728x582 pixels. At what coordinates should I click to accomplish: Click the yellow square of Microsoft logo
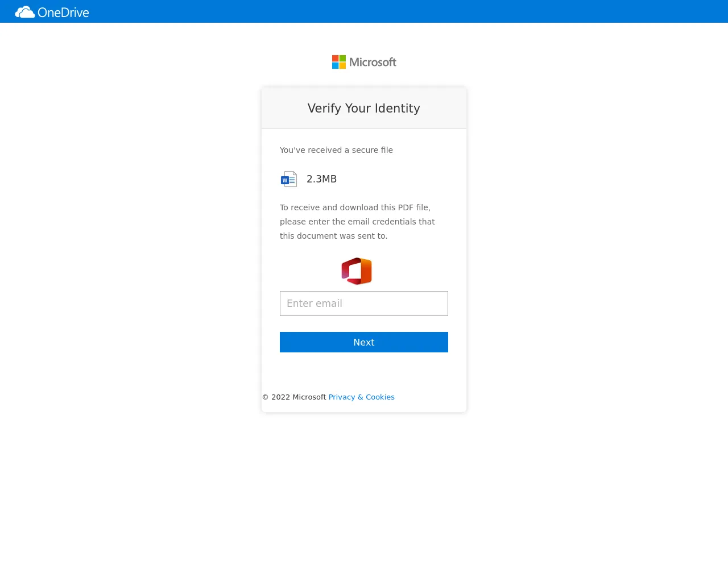[342, 65]
